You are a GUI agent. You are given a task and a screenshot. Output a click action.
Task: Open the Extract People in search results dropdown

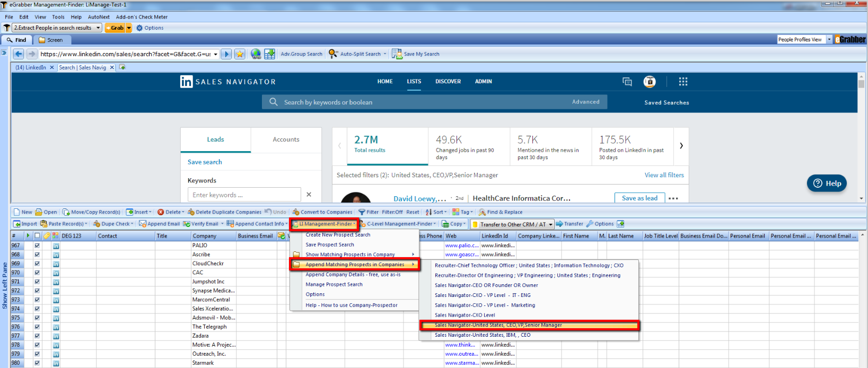[x=98, y=28]
